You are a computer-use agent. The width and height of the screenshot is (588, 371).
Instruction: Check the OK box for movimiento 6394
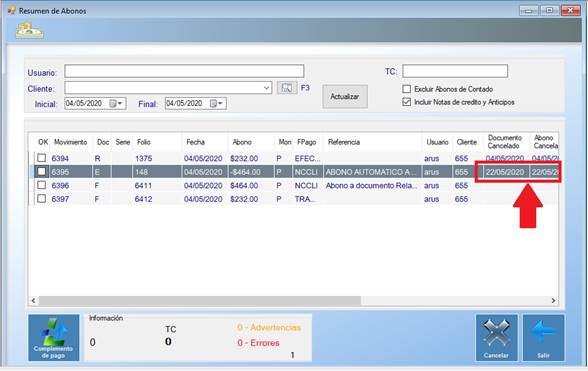[x=42, y=158]
